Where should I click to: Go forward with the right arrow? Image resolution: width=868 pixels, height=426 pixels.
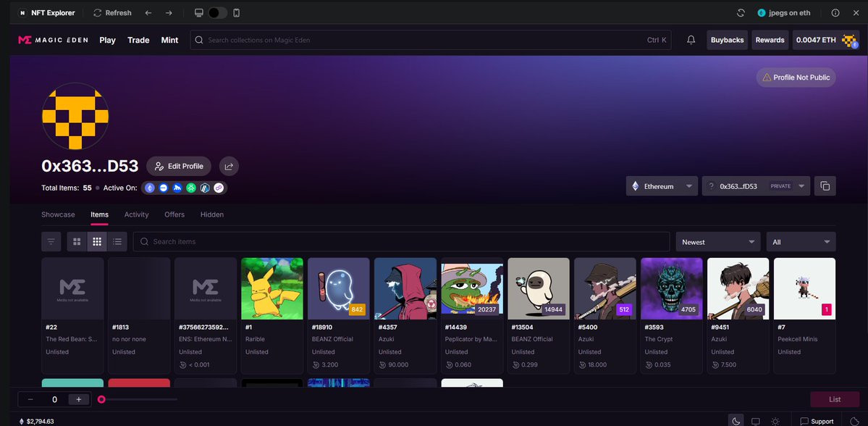tap(169, 13)
